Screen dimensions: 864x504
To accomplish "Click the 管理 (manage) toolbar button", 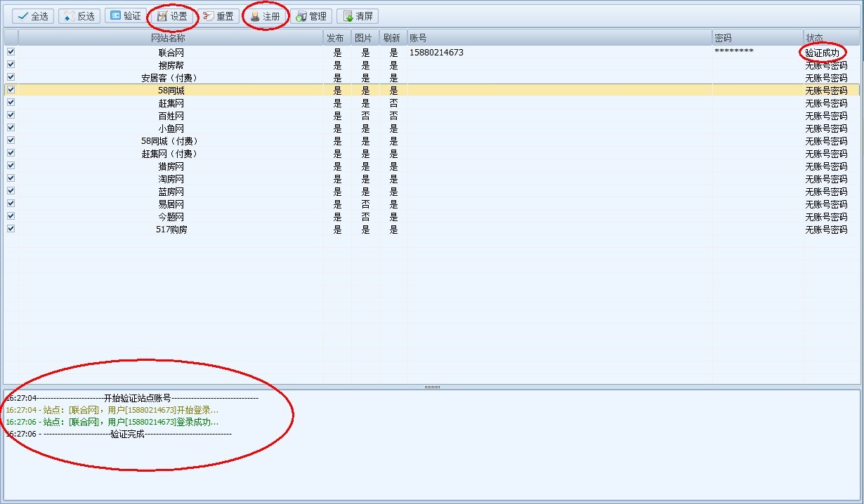I will point(311,16).
